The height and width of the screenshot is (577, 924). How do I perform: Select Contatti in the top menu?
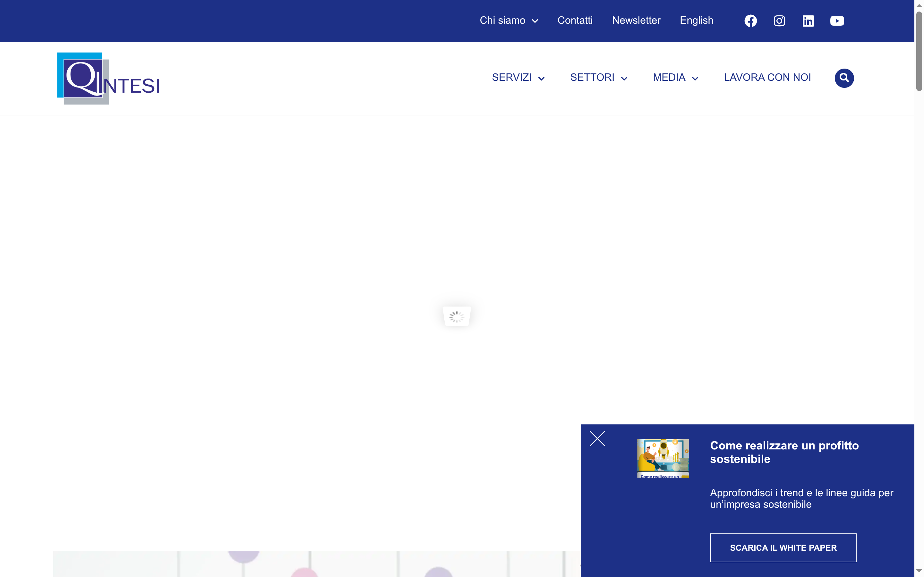(x=575, y=21)
